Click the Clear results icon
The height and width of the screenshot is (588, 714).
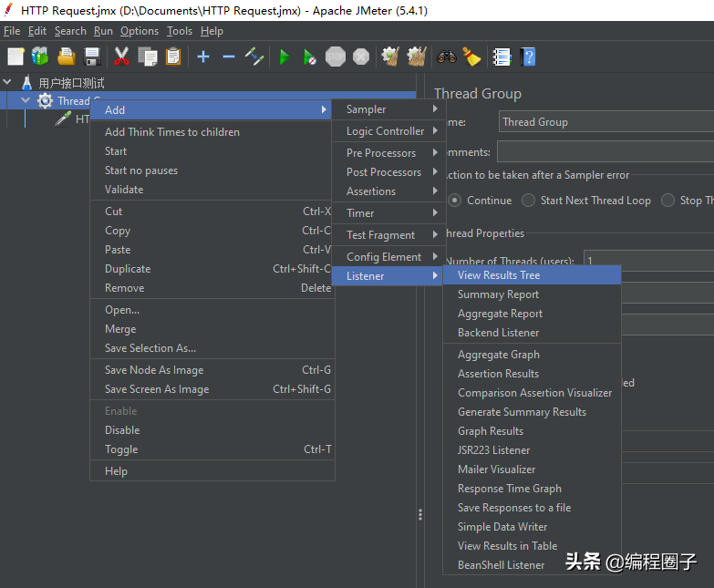point(390,57)
